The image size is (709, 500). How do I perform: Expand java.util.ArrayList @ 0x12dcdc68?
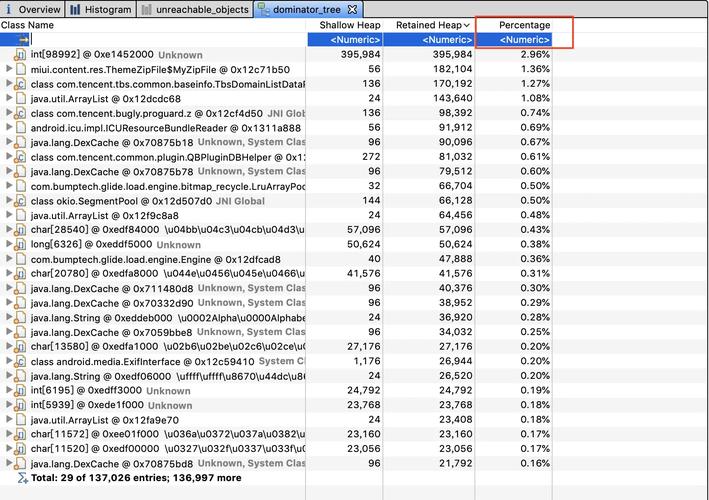pos(9,98)
